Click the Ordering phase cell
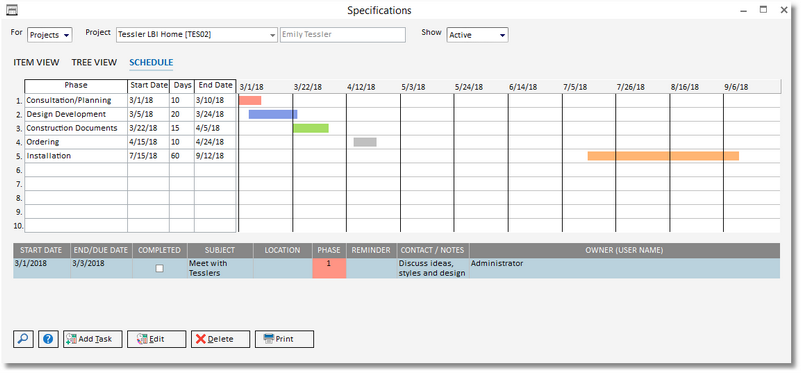 (76, 142)
